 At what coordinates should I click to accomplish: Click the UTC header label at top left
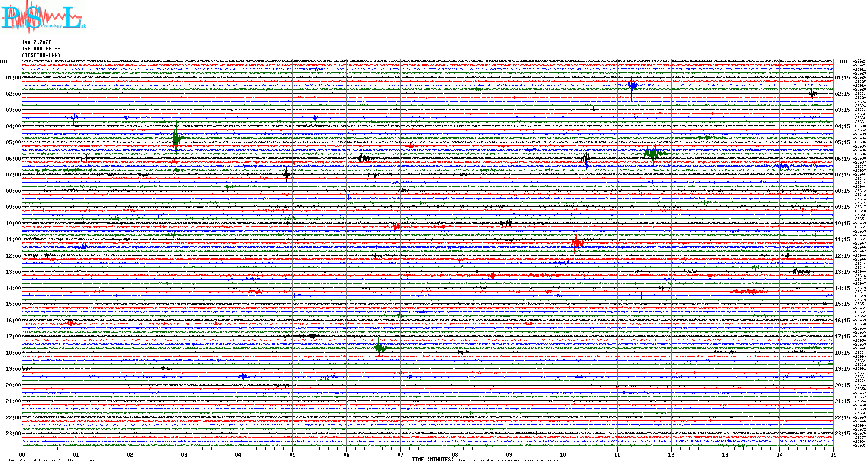(x=4, y=62)
